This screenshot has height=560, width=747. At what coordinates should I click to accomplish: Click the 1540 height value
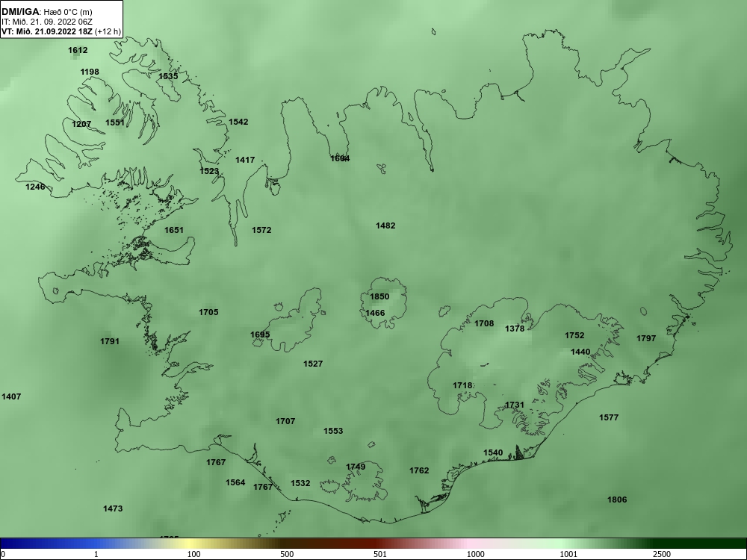coord(493,453)
